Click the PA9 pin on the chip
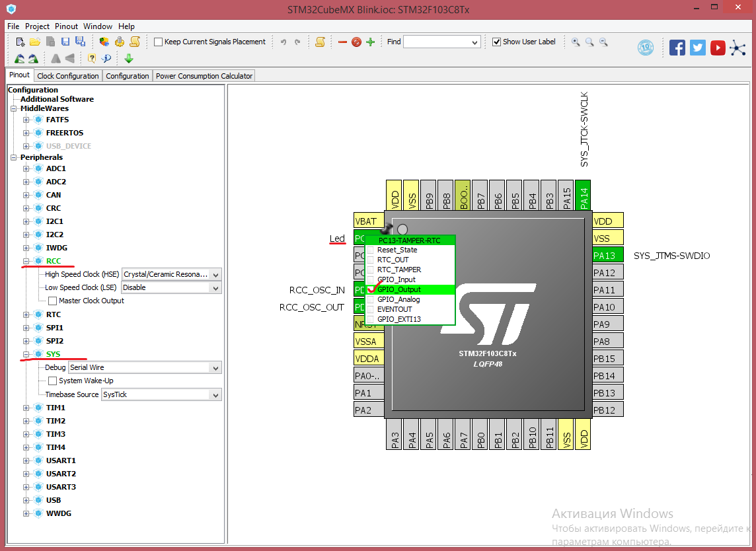756x551 pixels. pyautogui.click(x=607, y=324)
